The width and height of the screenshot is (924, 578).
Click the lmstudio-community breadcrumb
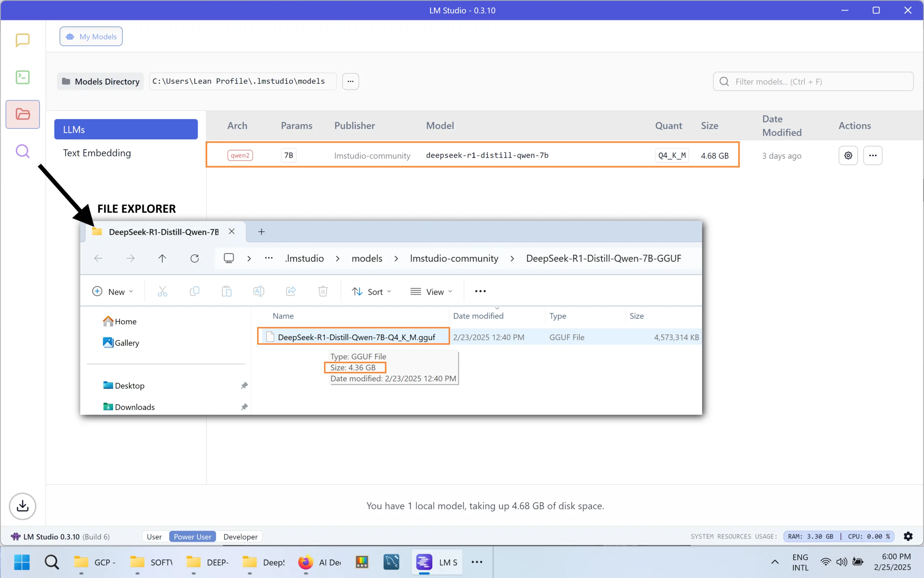click(454, 258)
